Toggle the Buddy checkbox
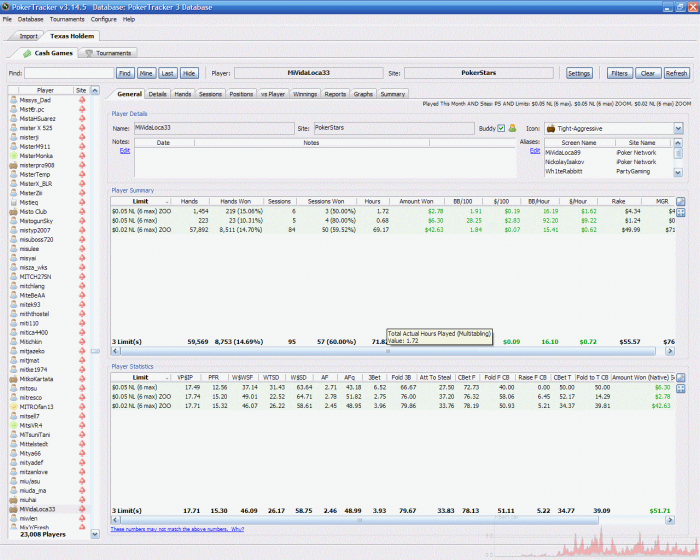700x560 pixels. pyautogui.click(x=501, y=129)
